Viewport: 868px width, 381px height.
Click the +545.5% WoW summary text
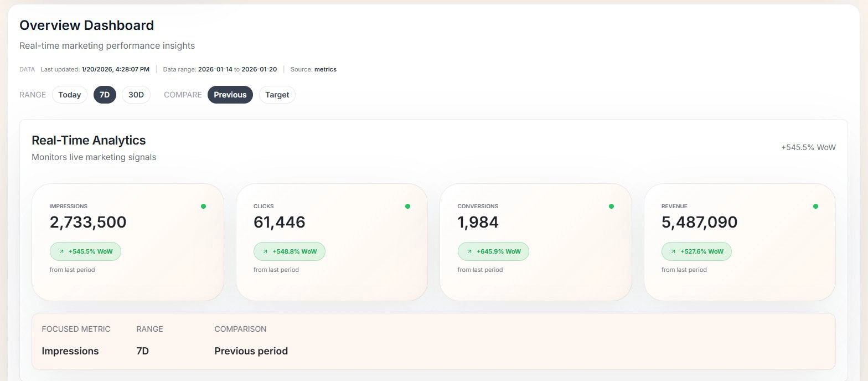pos(808,147)
